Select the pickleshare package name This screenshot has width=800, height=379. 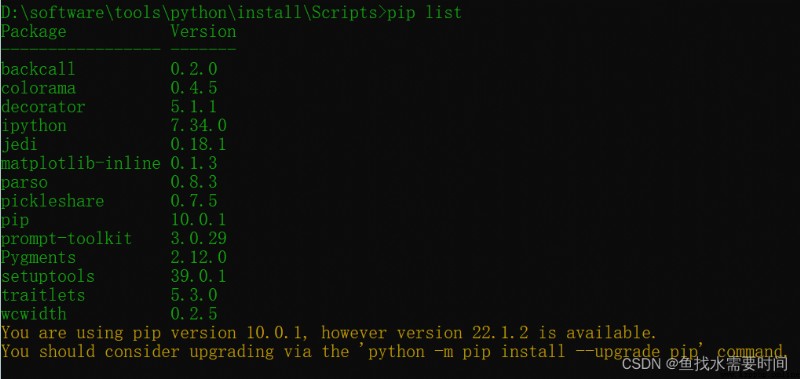[53, 201]
